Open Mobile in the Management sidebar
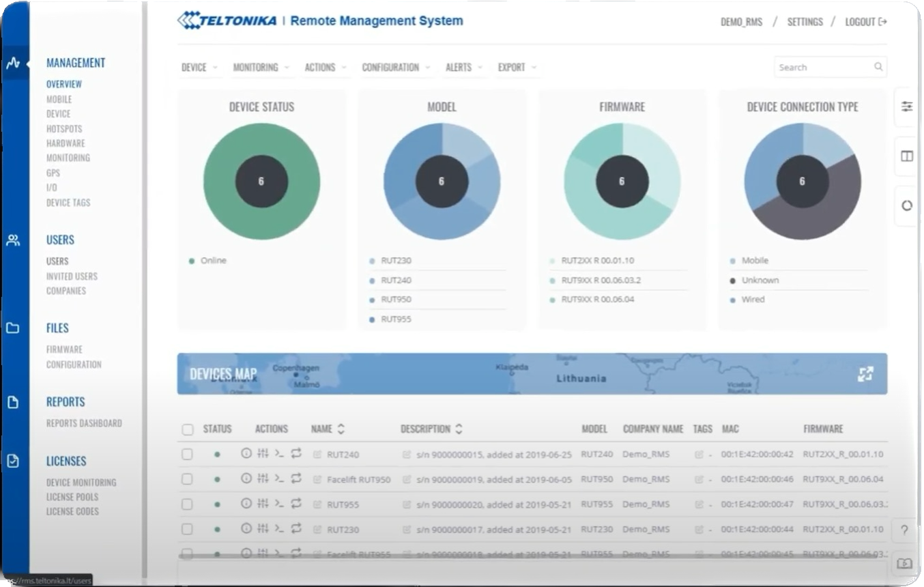Viewport: 924px width, 587px height. point(59,100)
